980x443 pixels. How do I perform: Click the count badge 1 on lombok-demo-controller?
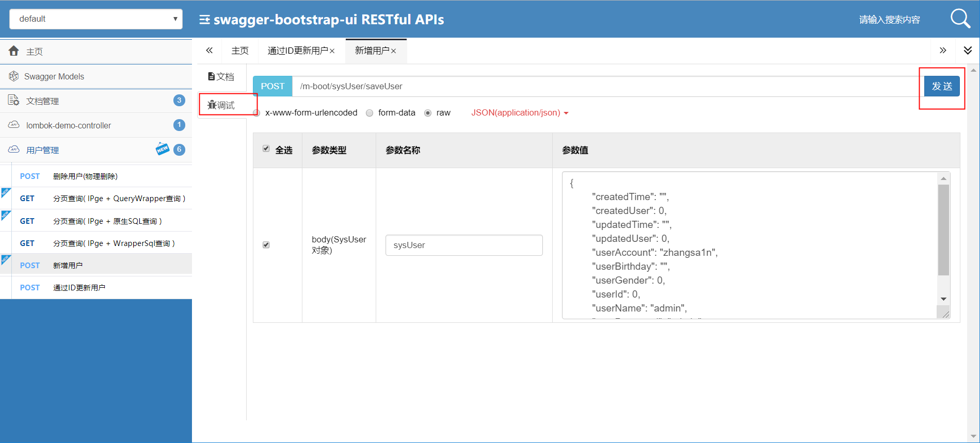click(179, 125)
